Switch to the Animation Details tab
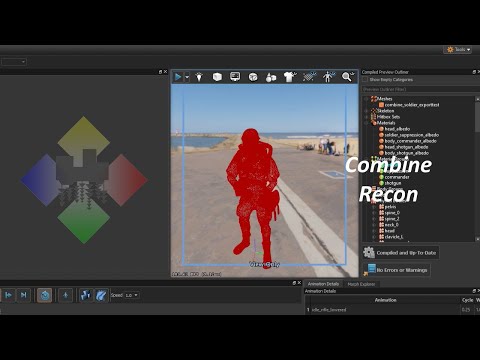The height and width of the screenshot is (360, 480). pyautogui.click(x=323, y=284)
